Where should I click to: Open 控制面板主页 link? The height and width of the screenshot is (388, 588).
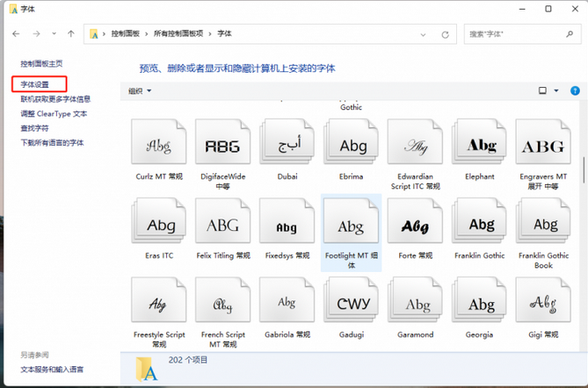click(41, 64)
